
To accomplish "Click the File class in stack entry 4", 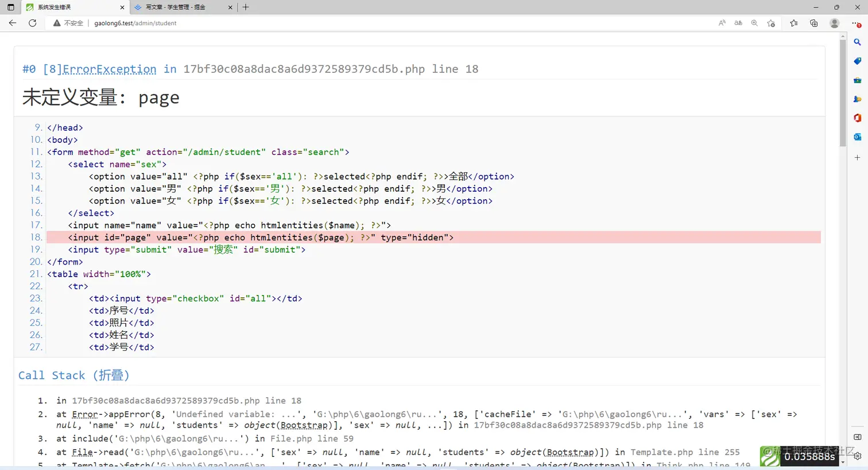I will pos(82,452).
